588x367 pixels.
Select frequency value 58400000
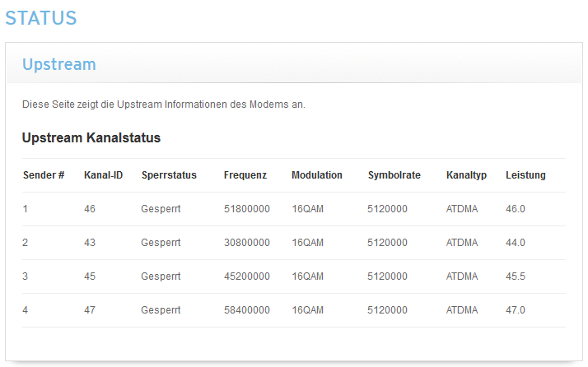point(247,310)
